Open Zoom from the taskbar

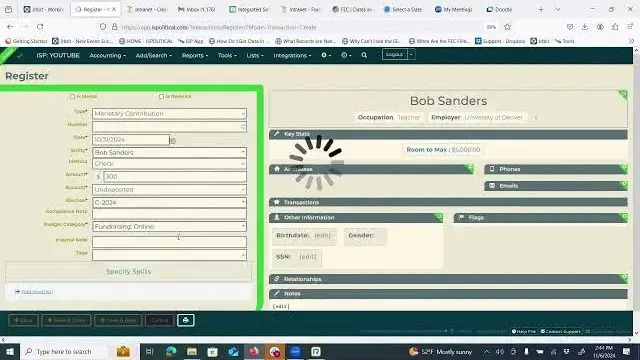pyautogui.click(x=296, y=351)
